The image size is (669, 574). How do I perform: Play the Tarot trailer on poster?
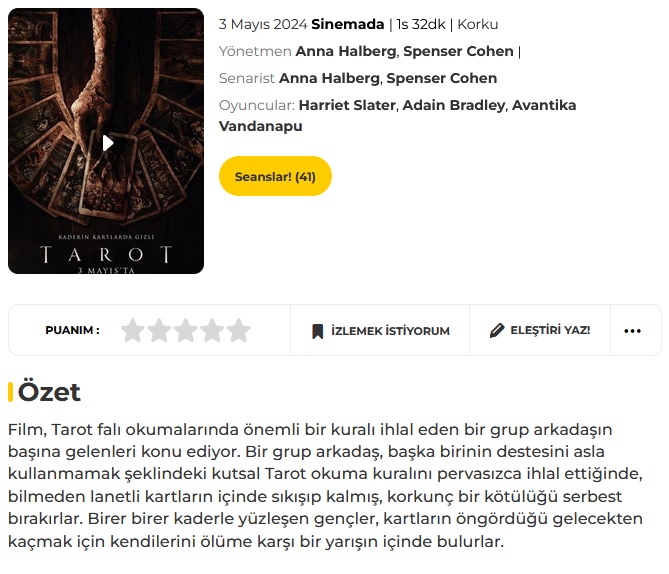108,143
